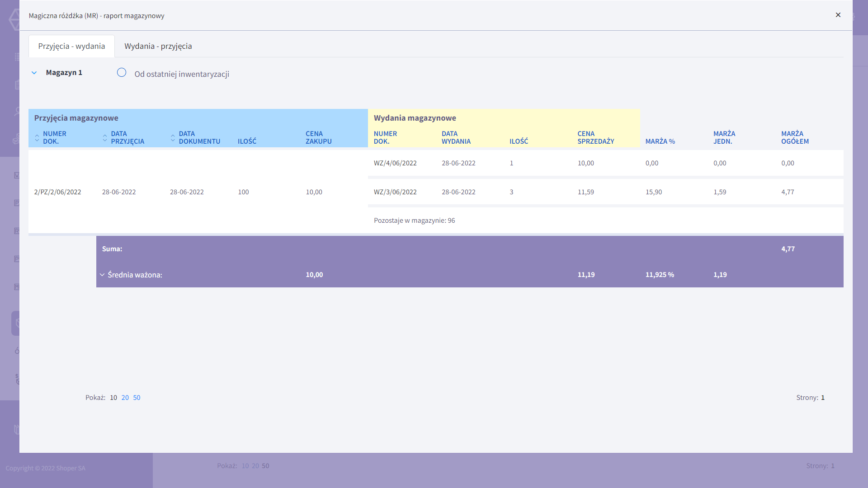The image size is (868, 488).
Task: Show 20 rows per page
Action: click(x=125, y=398)
